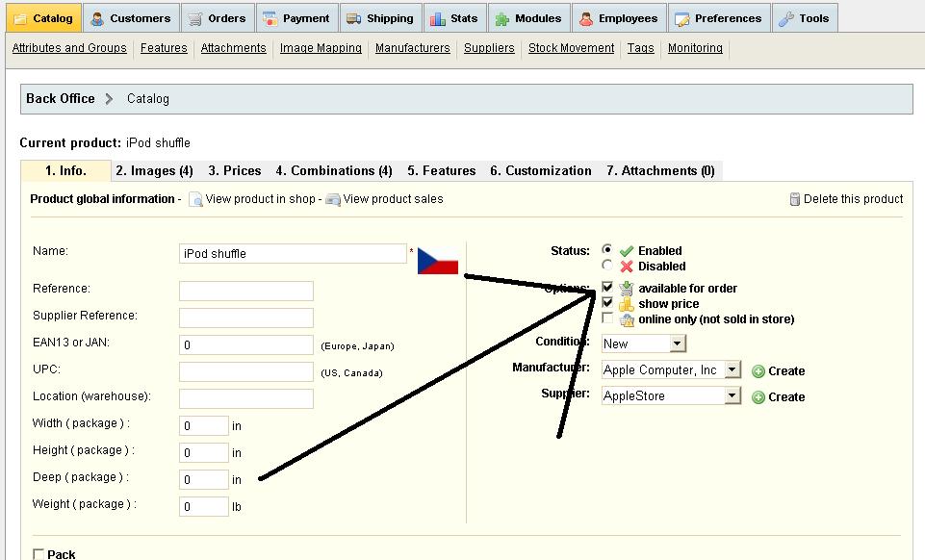The image size is (925, 560).
Task: Click the breadcrumb chevron after Back Office
Action: [x=109, y=99]
